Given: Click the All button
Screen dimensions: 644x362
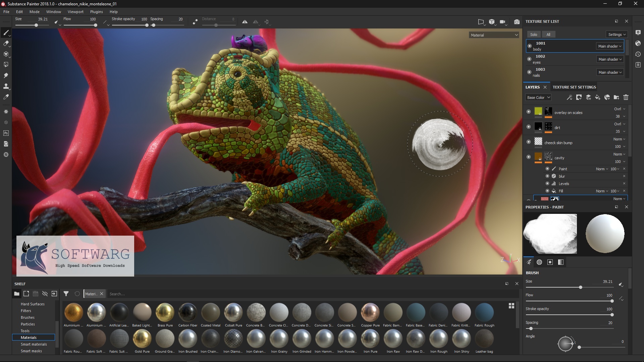Looking at the screenshot, I should tap(548, 35).
